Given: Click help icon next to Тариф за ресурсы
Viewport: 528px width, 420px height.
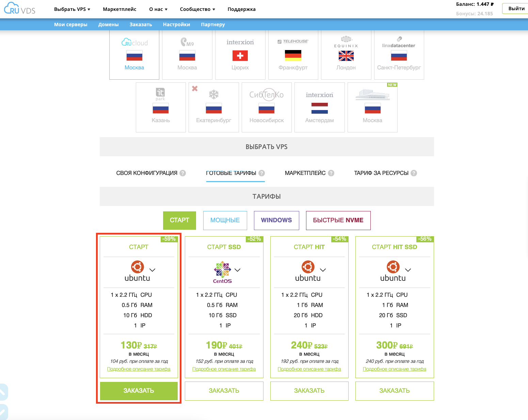Looking at the screenshot, I should click(x=414, y=173).
